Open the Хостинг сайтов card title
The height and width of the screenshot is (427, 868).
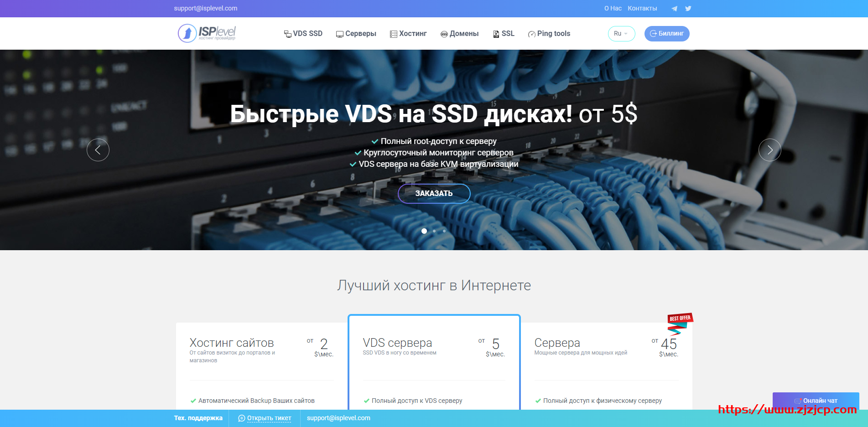pos(232,343)
